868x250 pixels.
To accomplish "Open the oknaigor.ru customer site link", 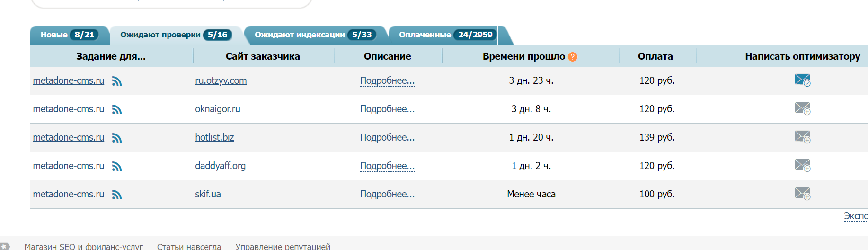I will pos(217,109).
